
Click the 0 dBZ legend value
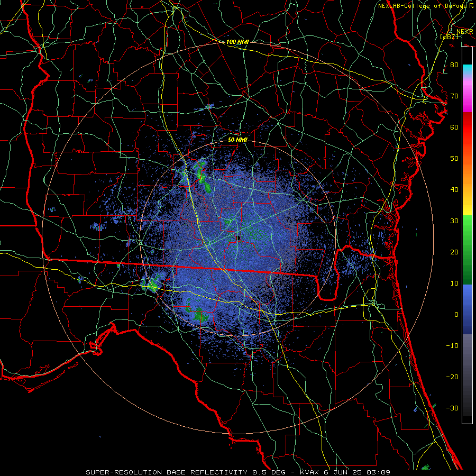point(456,315)
